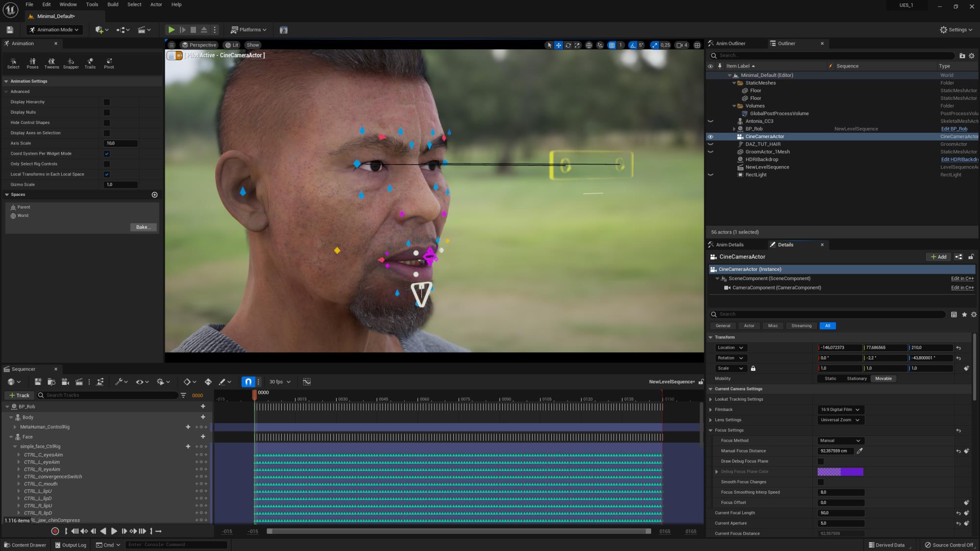Enable Smooth Focus Changes checkbox

pos(821,482)
